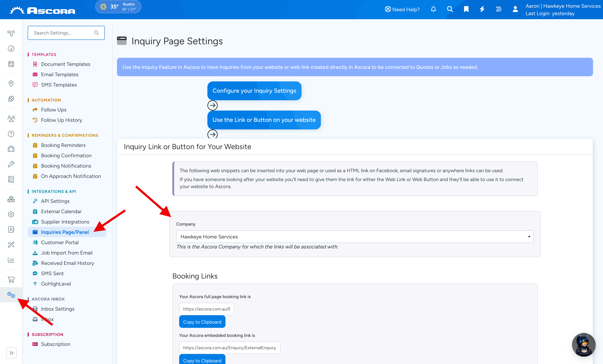
Task: Open the notifications bell icon
Action: pos(433,9)
